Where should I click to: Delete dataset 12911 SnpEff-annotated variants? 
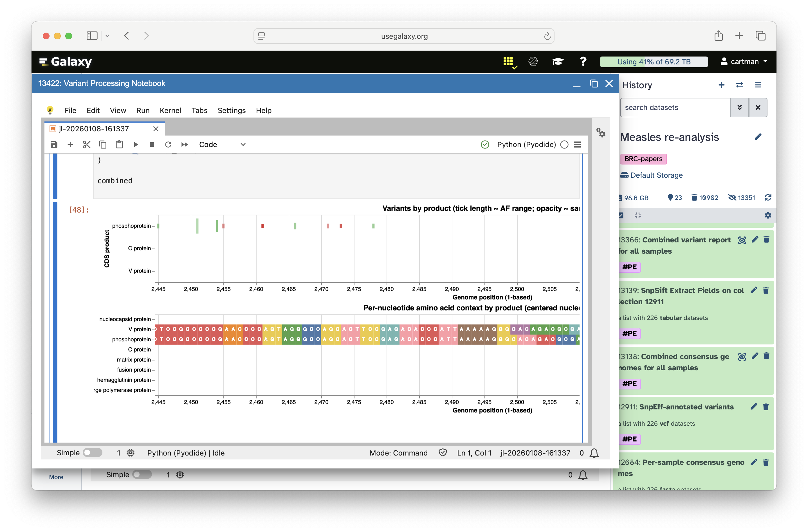pyautogui.click(x=766, y=407)
